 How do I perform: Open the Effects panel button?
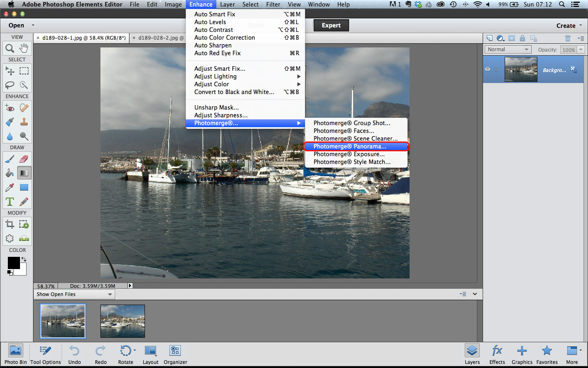[x=497, y=354]
